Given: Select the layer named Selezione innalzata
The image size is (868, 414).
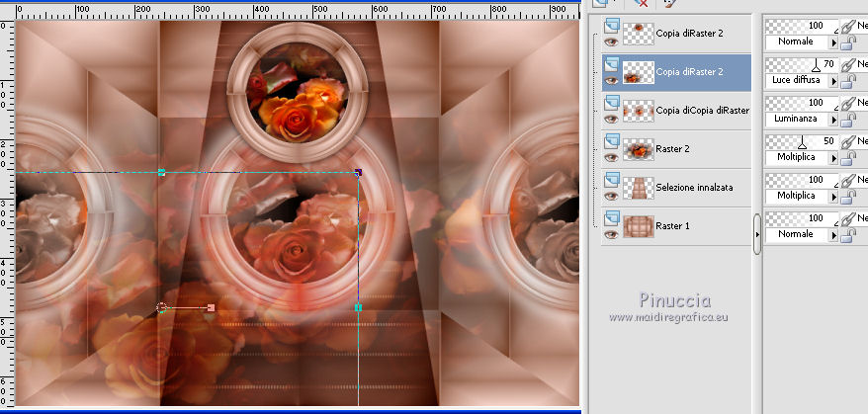Looking at the screenshot, I should [x=694, y=188].
